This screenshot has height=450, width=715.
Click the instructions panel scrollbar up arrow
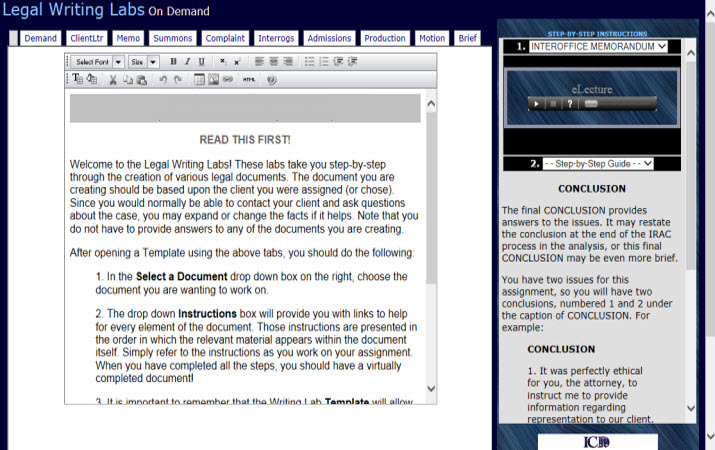pos(691,53)
